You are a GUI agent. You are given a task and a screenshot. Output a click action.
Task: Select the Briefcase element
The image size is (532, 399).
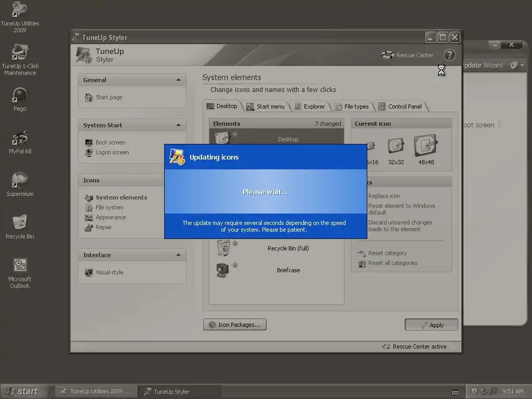coord(276,270)
